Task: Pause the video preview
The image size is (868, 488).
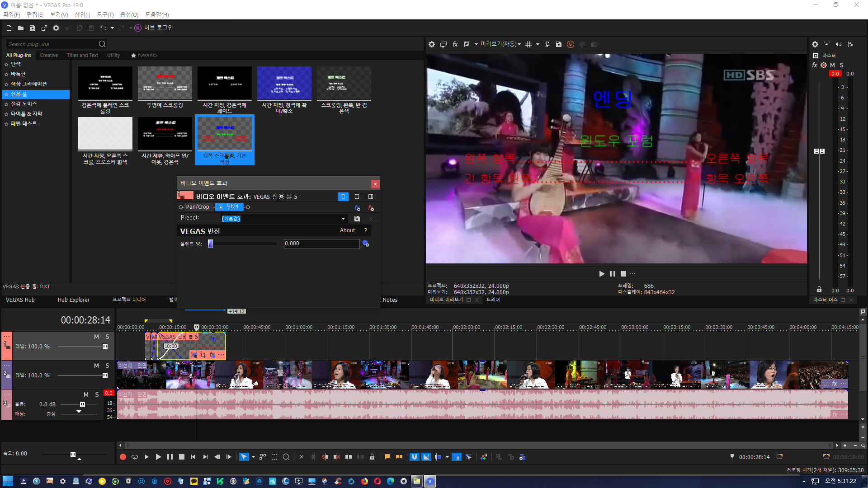Action: [x=613, y=274]
